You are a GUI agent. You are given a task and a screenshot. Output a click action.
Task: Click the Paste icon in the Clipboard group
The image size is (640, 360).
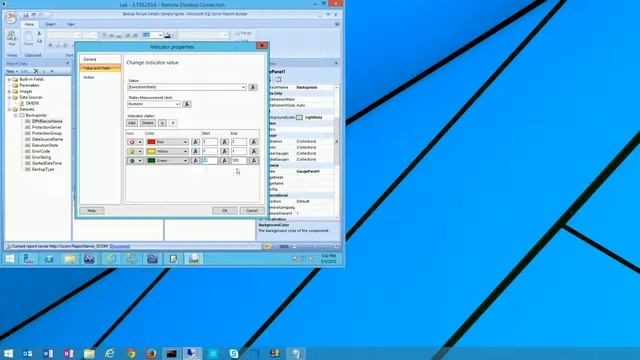pos(28,38)
